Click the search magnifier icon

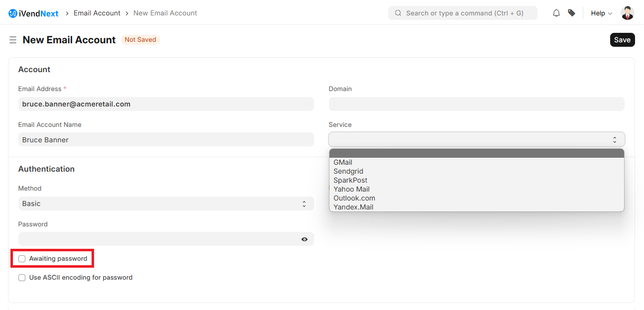click(398, 13)
